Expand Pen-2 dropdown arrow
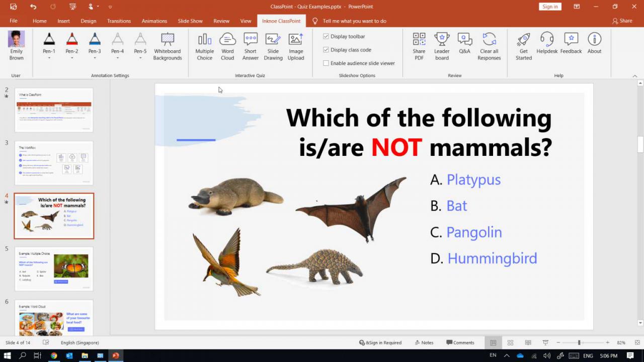This screenshot has width=644, height=362. [72, 58]
